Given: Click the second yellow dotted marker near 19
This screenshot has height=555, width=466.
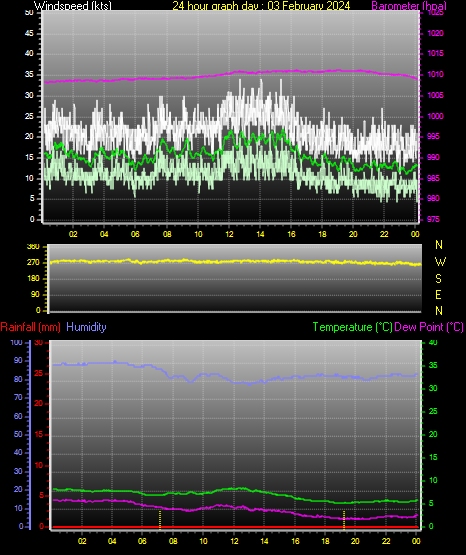Looking at the screenshot, I should (x=344, y=520).
